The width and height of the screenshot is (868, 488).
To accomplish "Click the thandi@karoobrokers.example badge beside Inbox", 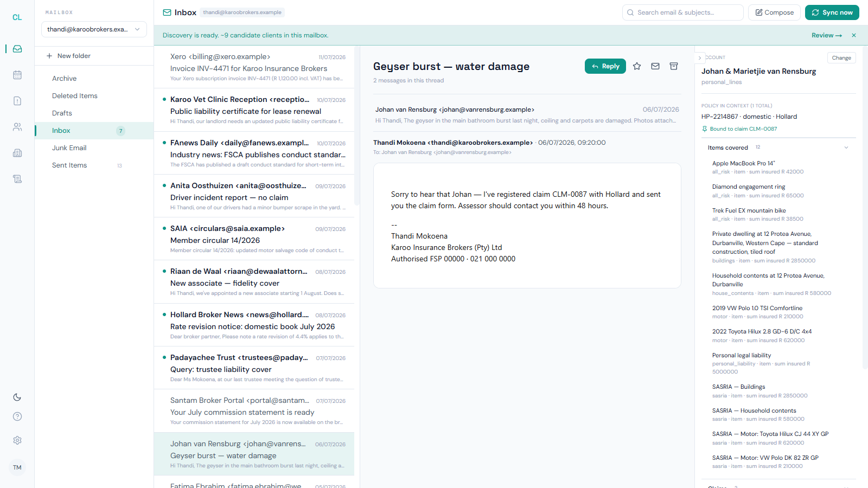I will pos(242,12).
